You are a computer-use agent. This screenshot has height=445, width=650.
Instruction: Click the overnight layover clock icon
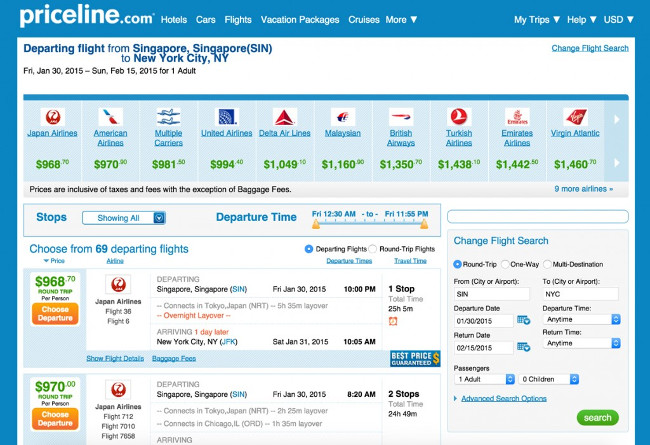(393, 321)
